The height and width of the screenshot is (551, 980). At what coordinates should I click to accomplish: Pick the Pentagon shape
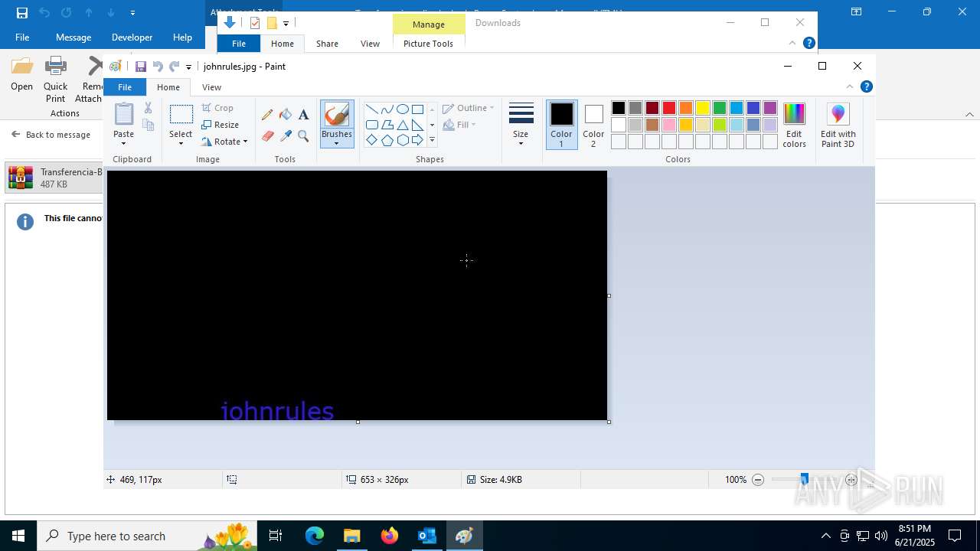pos(387,140)
